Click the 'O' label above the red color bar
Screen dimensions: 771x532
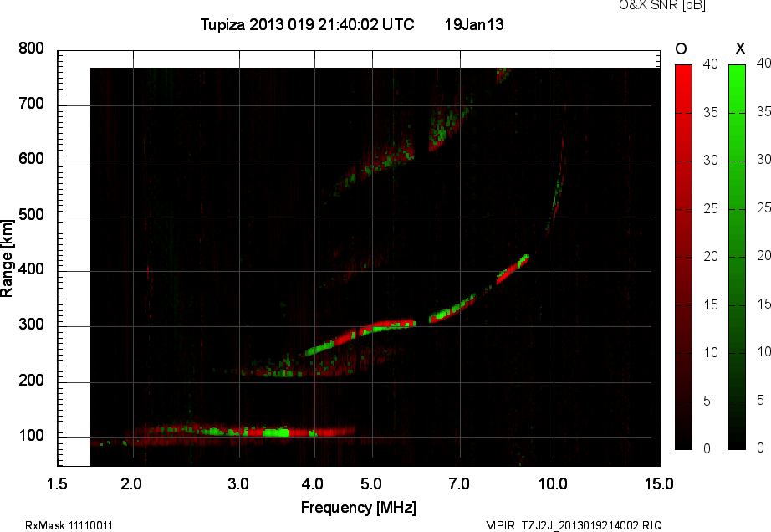(681, 49)
